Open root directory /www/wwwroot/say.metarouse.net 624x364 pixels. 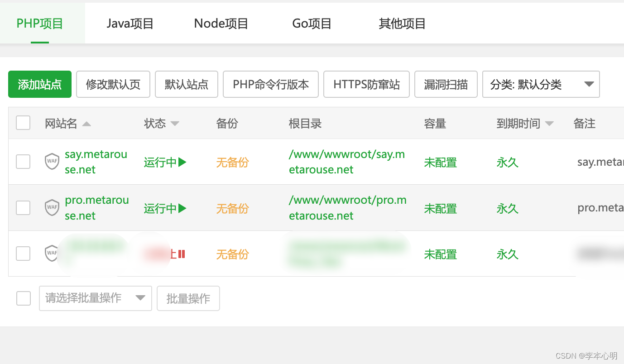(x=347, y=162)
